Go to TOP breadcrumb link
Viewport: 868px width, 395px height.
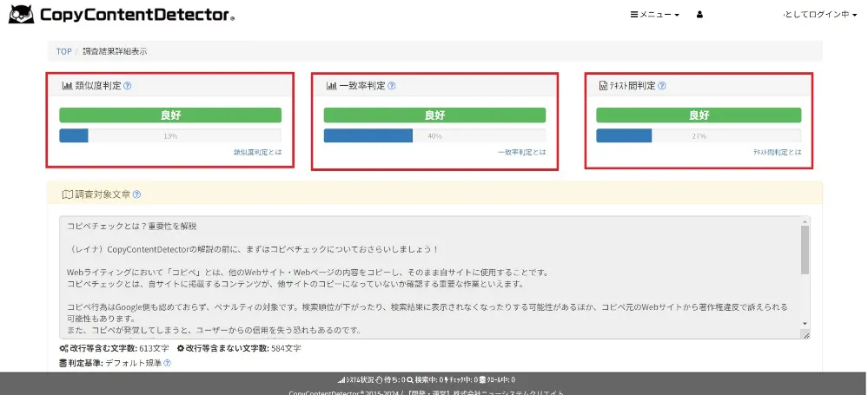pos(63,51)
